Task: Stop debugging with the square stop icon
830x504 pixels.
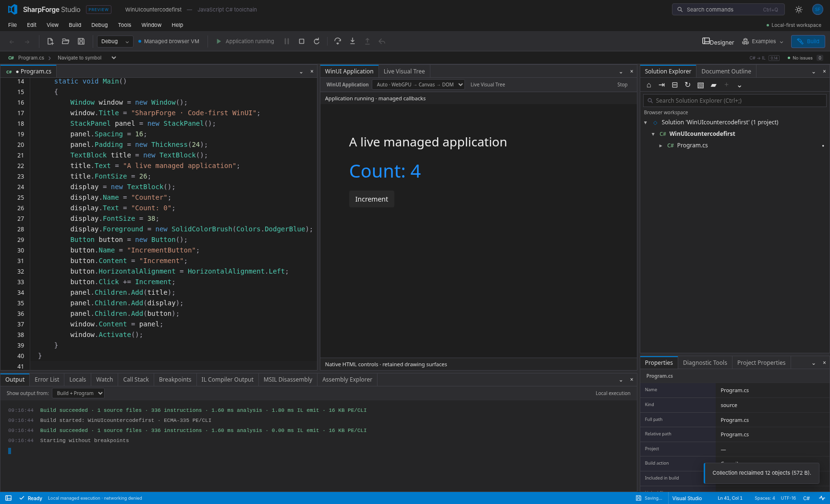Action: (302, 41)
